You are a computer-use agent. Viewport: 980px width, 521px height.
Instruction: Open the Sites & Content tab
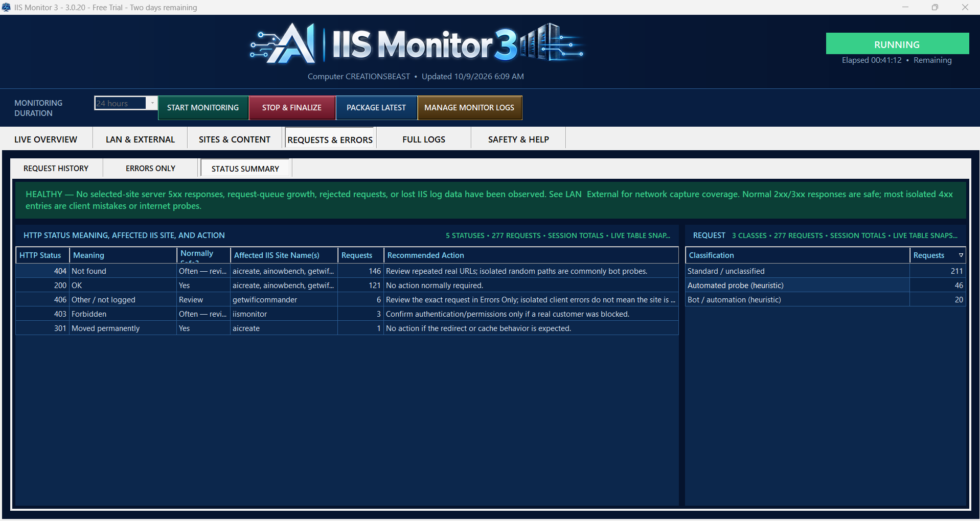pos(235,139)
